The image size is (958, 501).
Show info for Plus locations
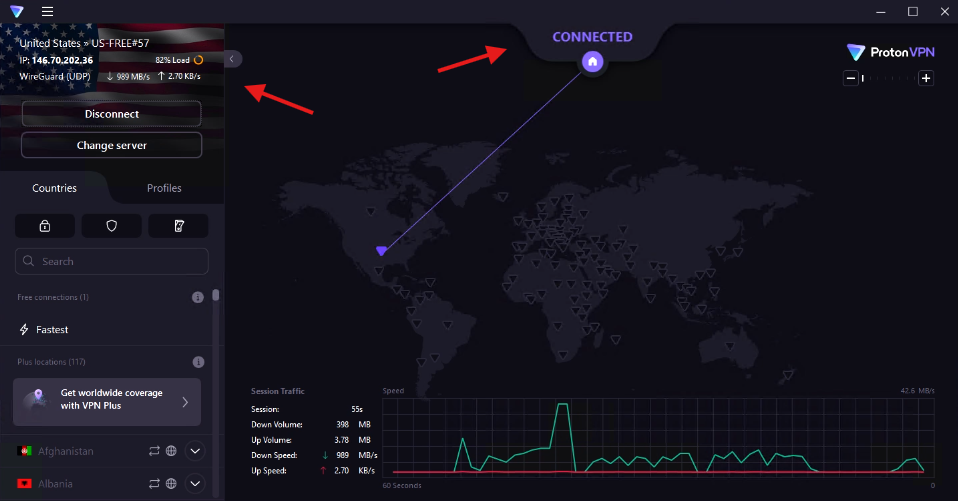198,362
